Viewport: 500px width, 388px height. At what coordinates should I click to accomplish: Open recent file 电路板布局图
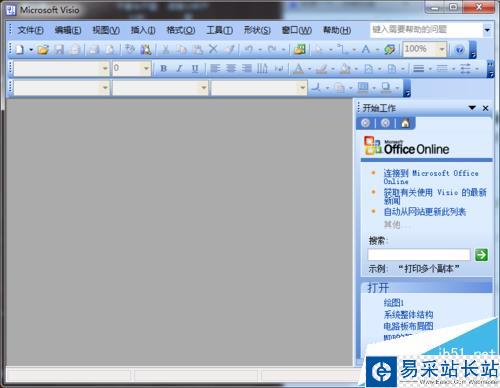[408, 326]
